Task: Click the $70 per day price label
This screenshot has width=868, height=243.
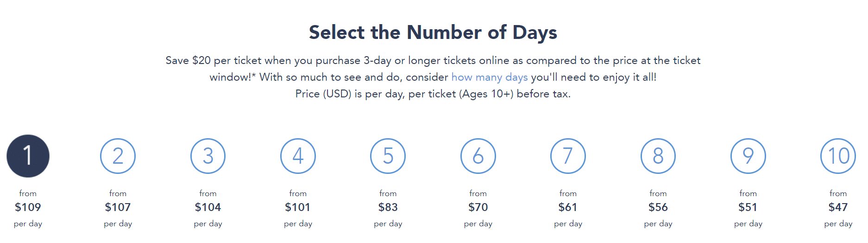Action: point(478,207)
